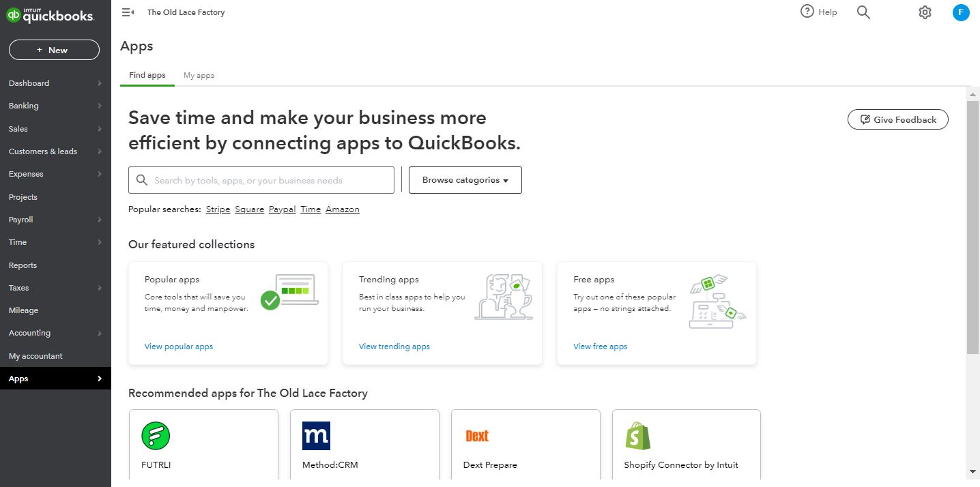Image resolution: width=980 pixels, height=487 pixels.
Task: Click the Method:CRM app logo
Action: [x=316, y=436]
